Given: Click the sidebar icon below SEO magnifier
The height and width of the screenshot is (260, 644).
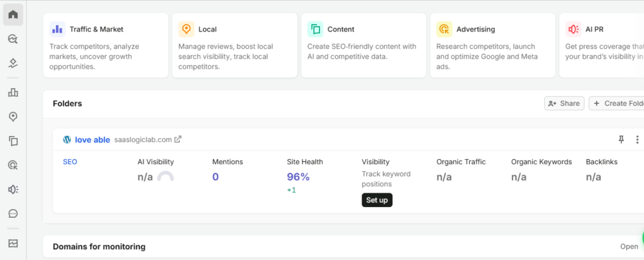Looking at the screenshot, I should coord(13,63).
